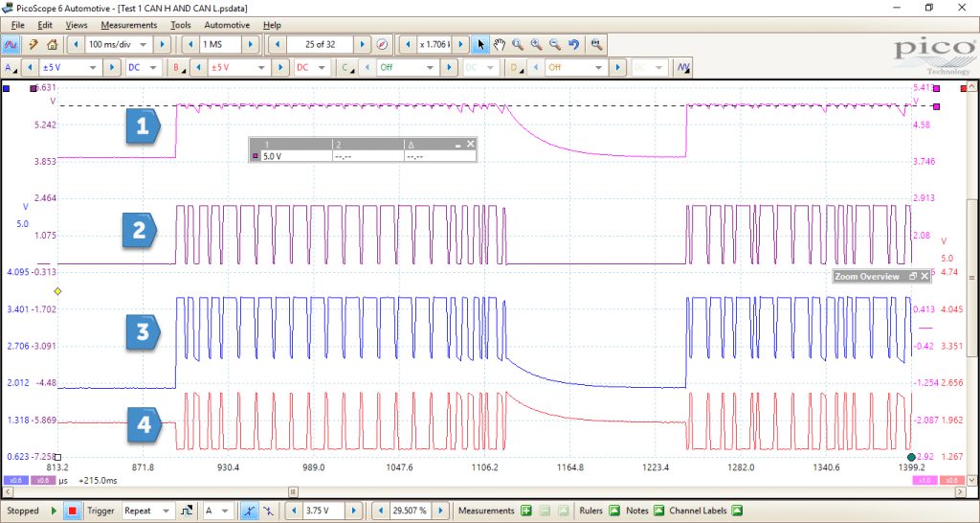The height and width of the screenshot is (523, 980).
Task: Open the buffer navigator compass icon
Action: [383, 44]
